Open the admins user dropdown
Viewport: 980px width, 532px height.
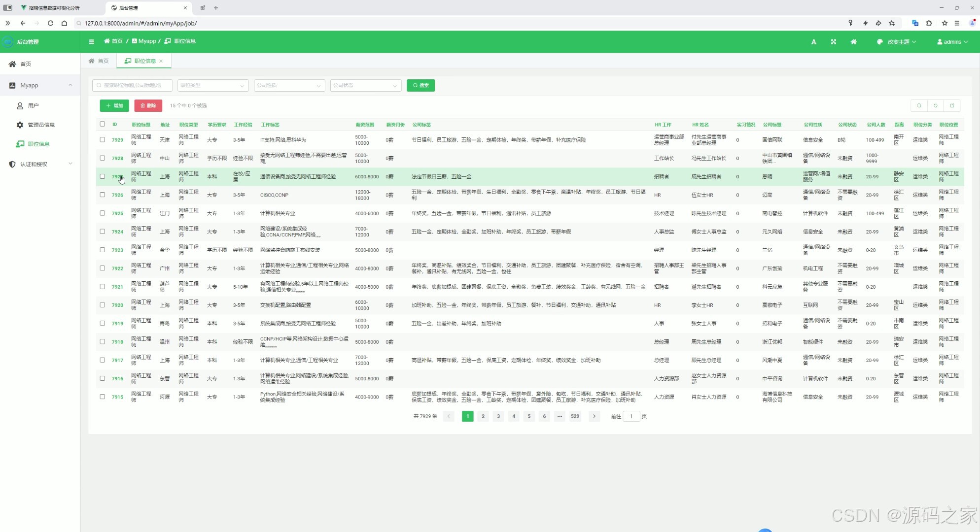coord(952,42)
